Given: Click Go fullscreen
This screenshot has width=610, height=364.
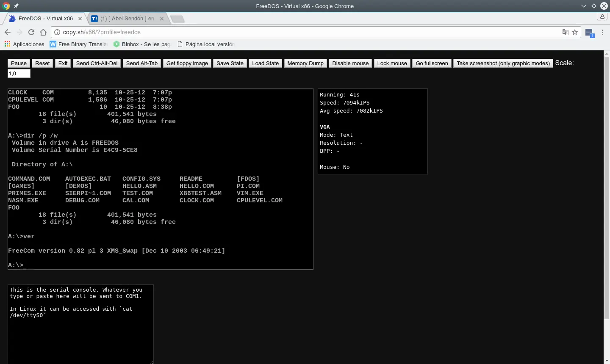Looking at the screenshot, I should [432, 63].
